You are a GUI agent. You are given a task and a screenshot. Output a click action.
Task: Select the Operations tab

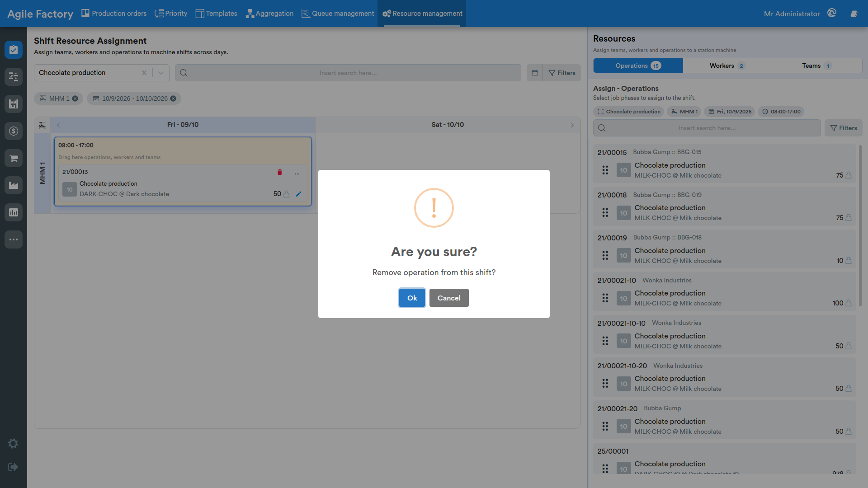(x=638, y=66)
